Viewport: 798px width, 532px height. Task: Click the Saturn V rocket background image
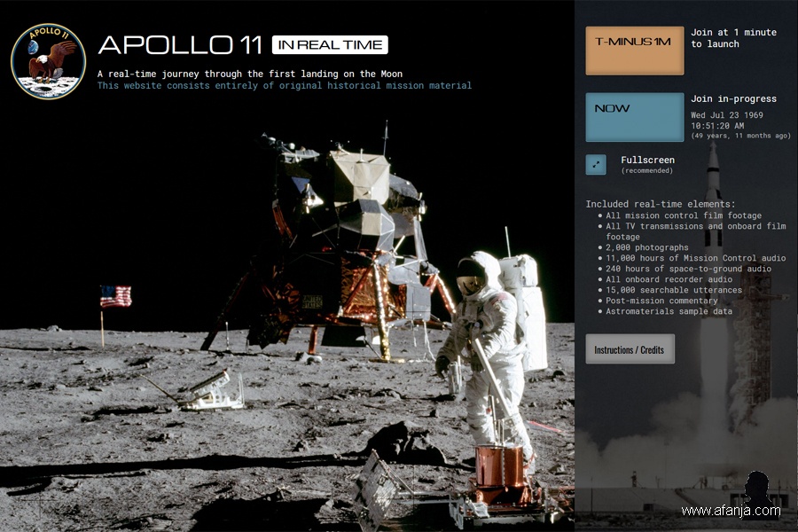[x=714, y=195]
